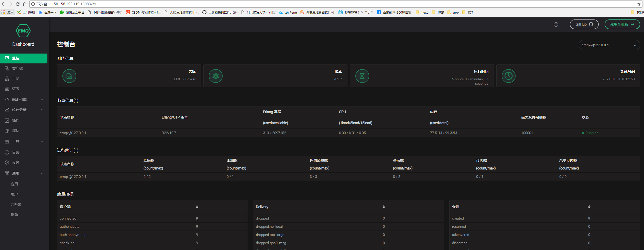Click the 100001 max file handles cell
Image resolution: width=644 pixels, height=250 pixels.
(527, 133)
